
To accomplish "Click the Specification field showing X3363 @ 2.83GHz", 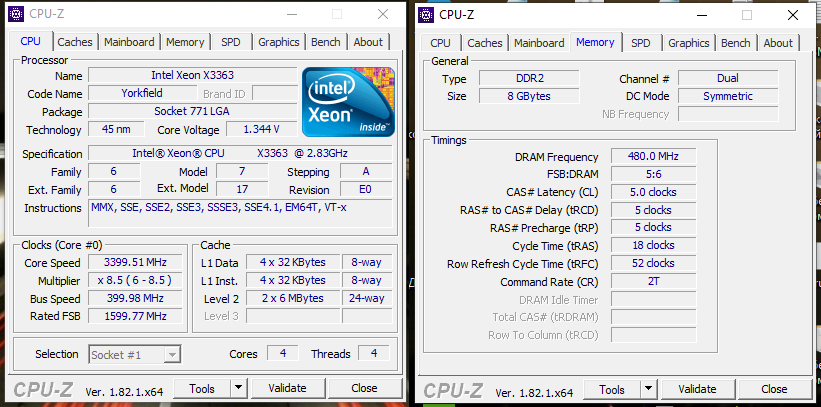I will tap(240, 153).
